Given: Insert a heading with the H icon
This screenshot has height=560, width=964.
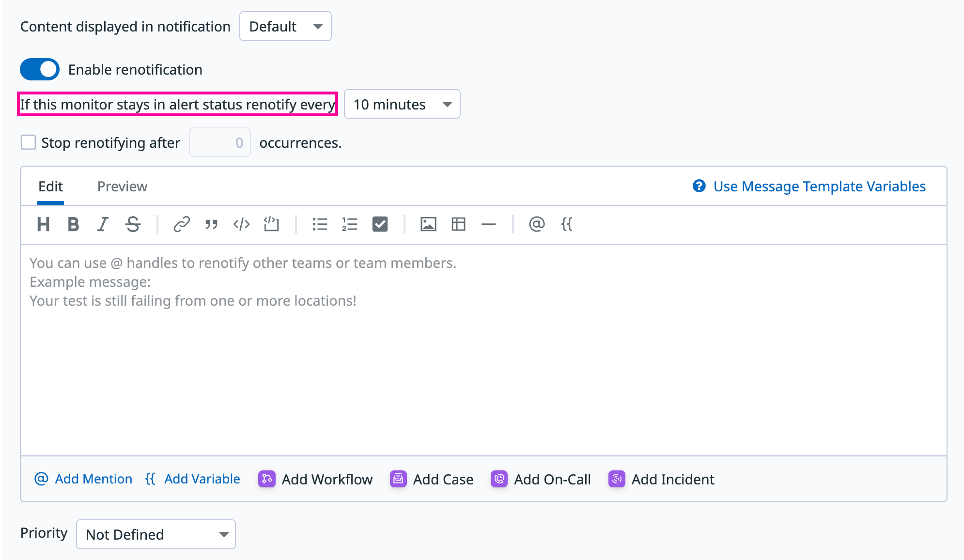Looking at the screenshot, I should point(44,224).
